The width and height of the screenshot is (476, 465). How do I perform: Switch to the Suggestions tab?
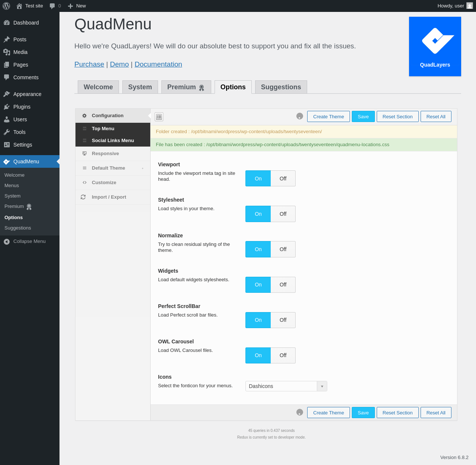[281, 87]
